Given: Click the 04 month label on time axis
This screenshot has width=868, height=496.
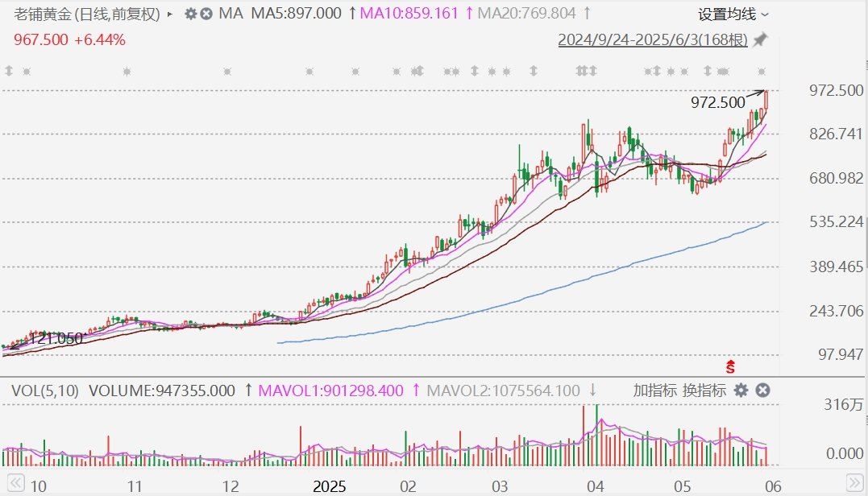Looking at the screenshot, I should pyautogui.click(x=596, y=486).
